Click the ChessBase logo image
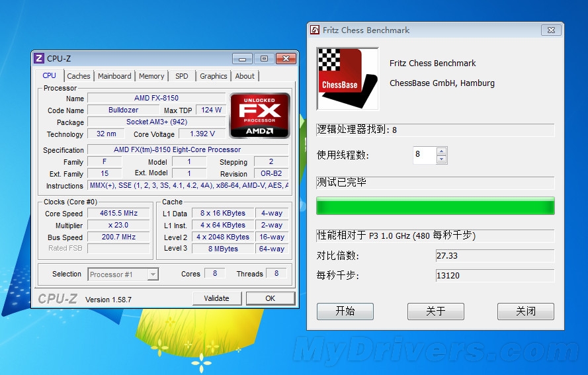Image resolution: width=588 pixels, height=375 pixels. (347, 78)
